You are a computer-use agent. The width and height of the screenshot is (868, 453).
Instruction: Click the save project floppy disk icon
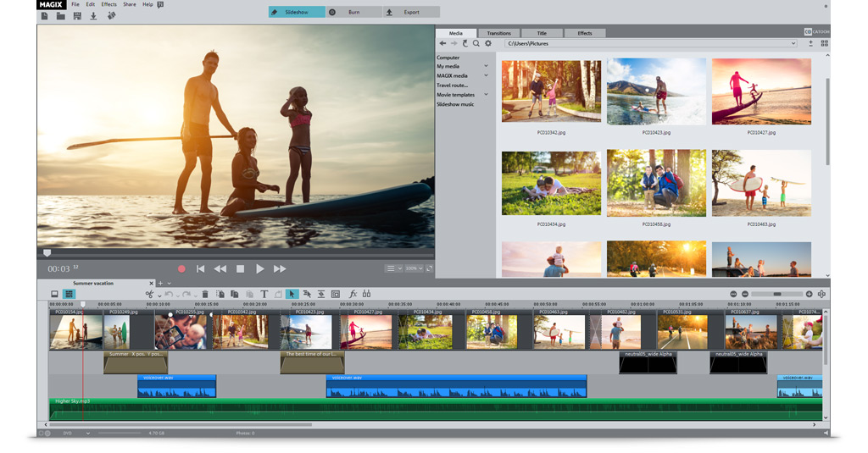[x=77, y=16]
